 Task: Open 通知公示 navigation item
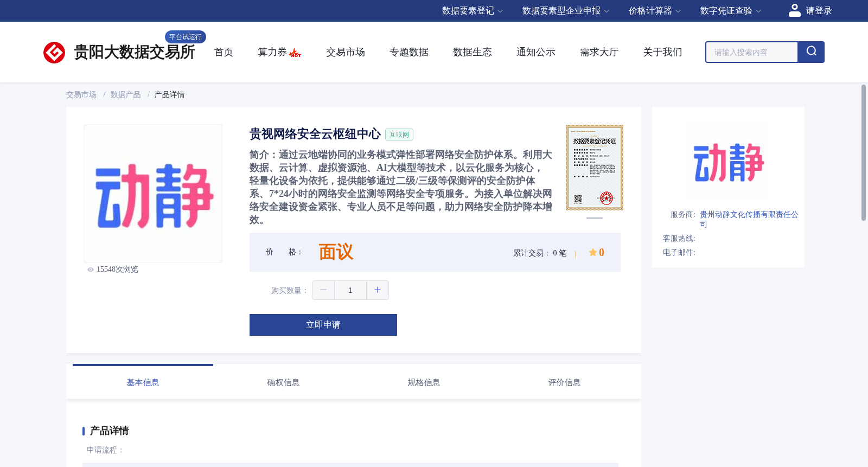(536, 52)
